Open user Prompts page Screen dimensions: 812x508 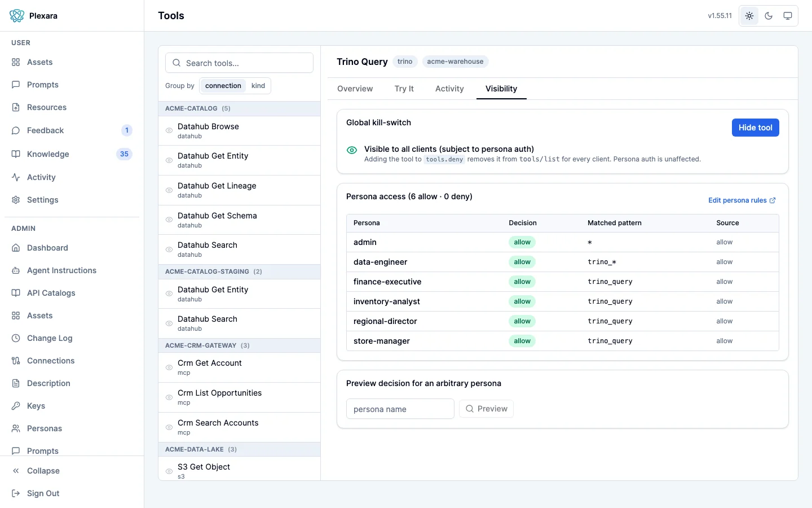(x=72, y=85)
